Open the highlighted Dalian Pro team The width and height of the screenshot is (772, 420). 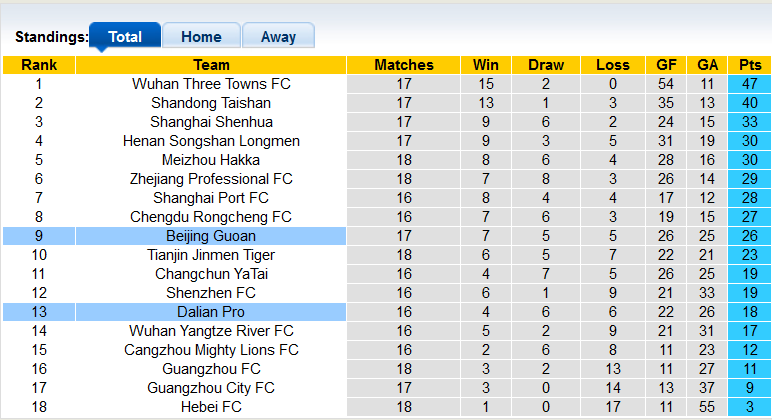click(x=211, y=312)
